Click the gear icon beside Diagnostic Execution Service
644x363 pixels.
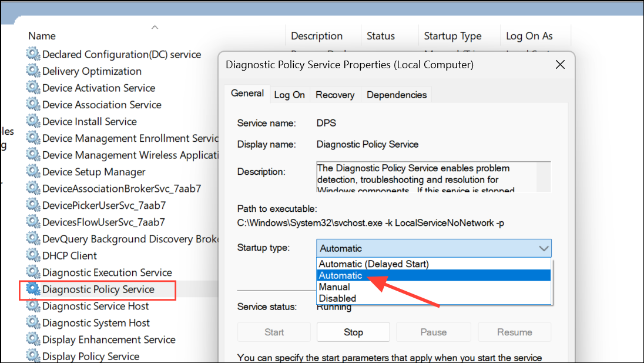tap(33, 272)
